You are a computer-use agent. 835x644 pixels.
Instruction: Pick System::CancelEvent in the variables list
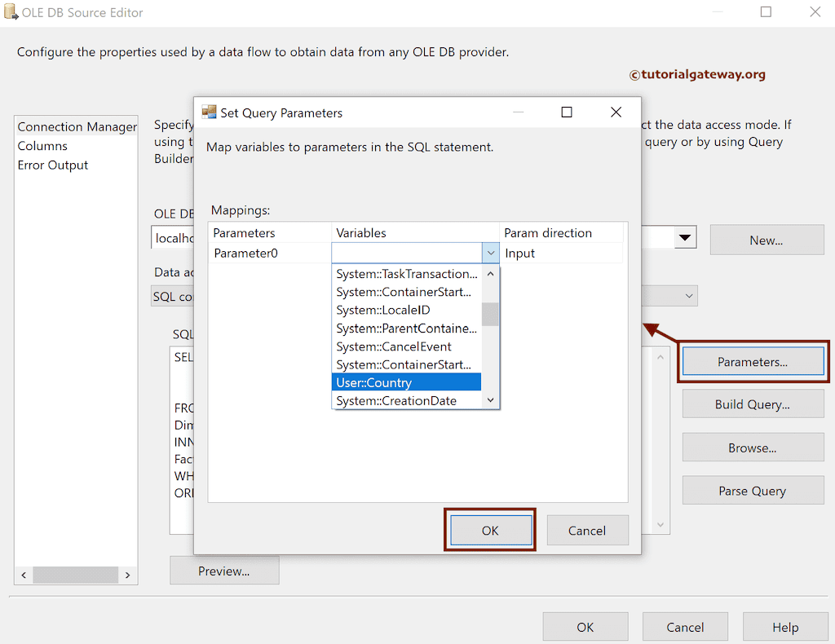click(x=392, y=346)
